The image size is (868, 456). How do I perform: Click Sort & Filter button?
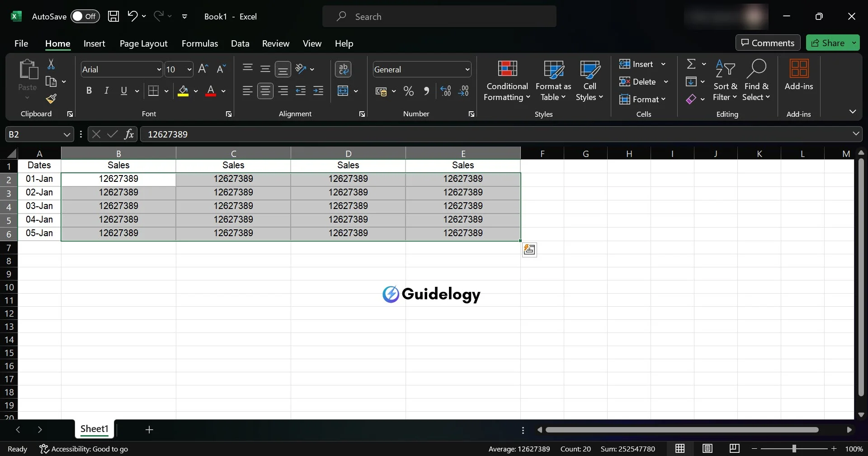(725, 81)
